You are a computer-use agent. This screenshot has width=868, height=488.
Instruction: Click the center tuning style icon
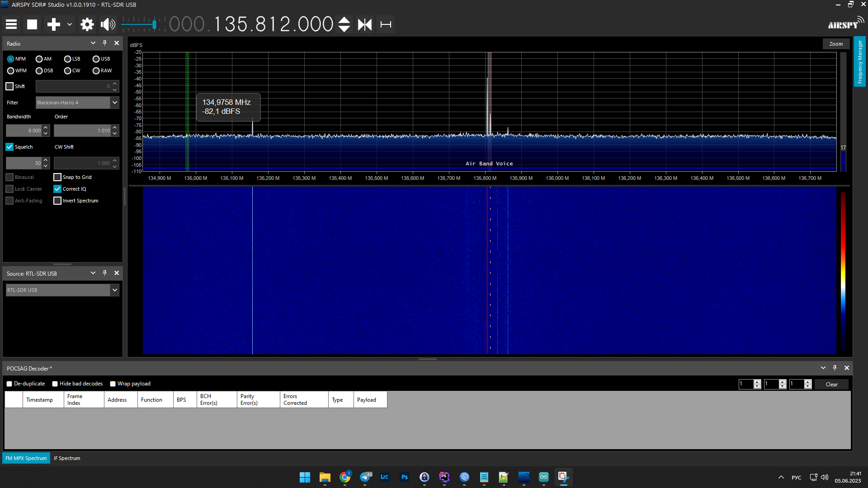coord(365,24)
